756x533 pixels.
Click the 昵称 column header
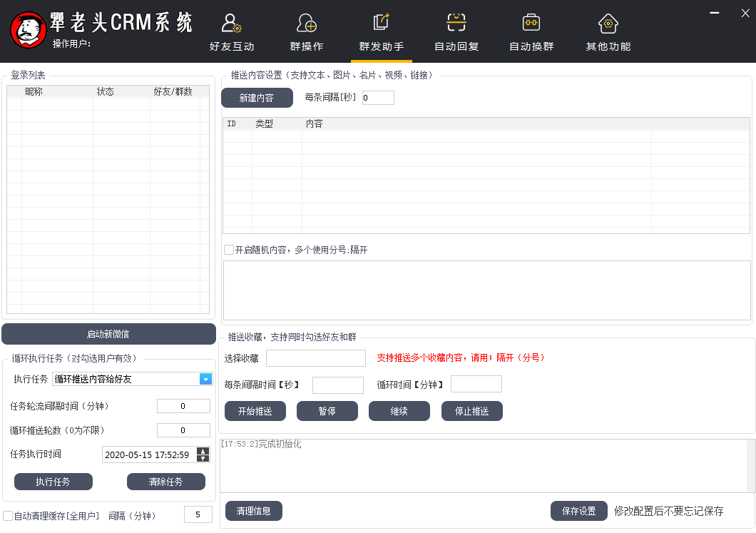pyautogui.click(x=34, y=91)
